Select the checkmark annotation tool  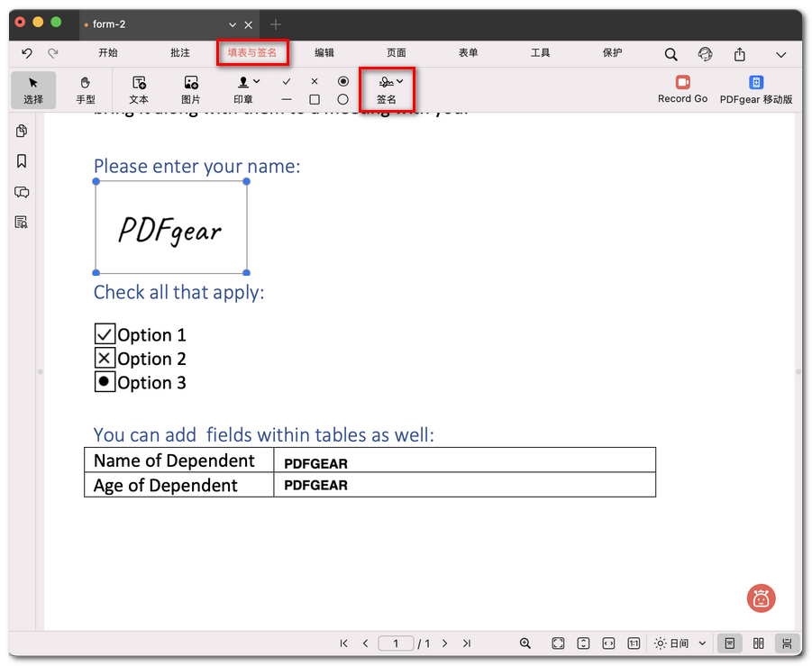click(x=286, y=82)
